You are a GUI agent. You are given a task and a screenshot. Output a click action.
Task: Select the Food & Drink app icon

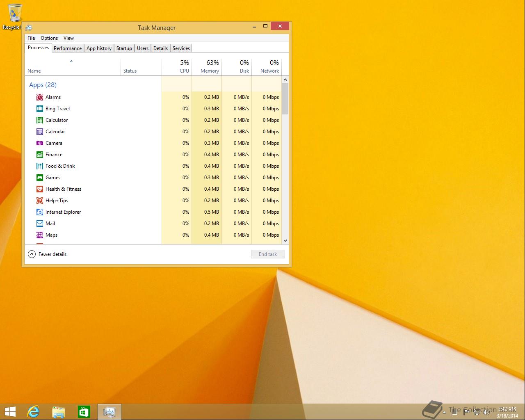coord(40,166)
